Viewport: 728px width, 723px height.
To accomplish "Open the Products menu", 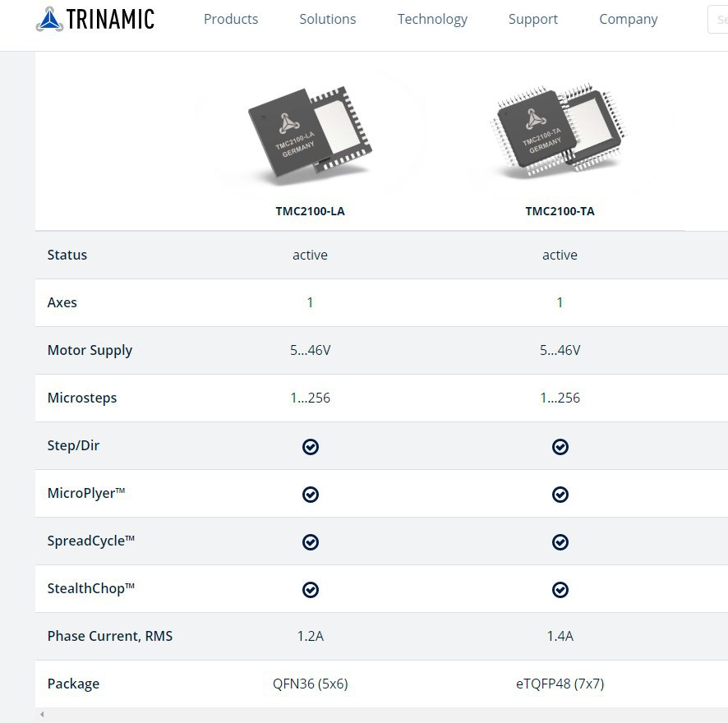I will pos(231,19).
